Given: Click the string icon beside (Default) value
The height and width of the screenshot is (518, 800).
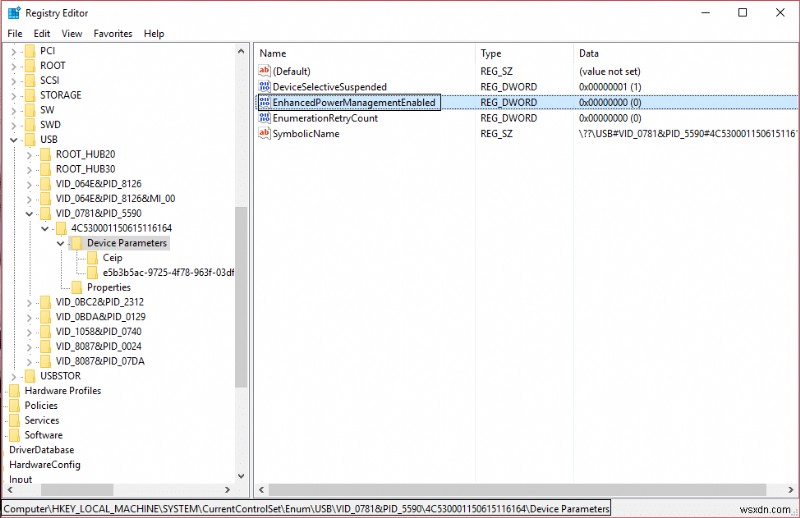Looking at the screenshot, I should click(264, 71).
